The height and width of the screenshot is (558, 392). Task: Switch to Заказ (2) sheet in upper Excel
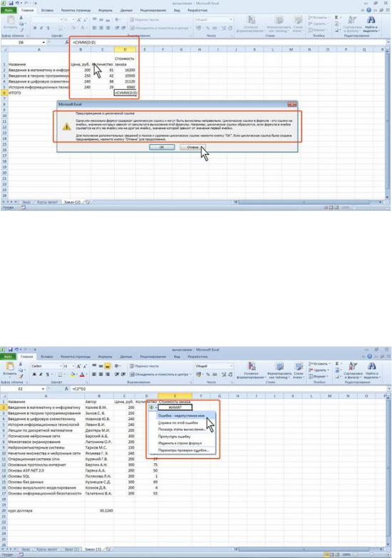72,202
